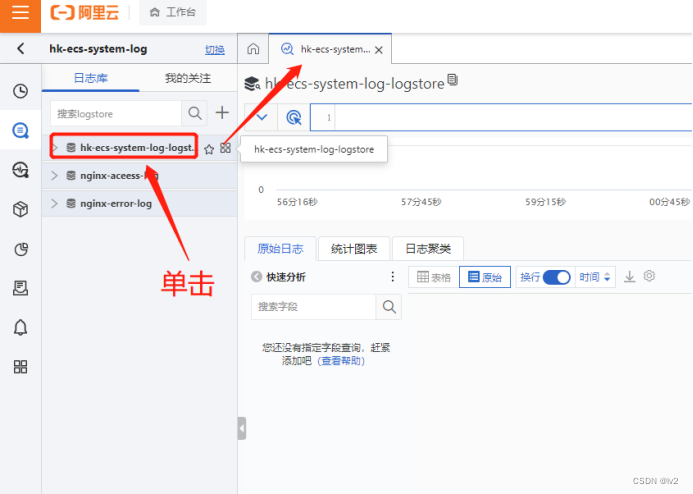The width and height of the screenshot is (693, 494).
Task: Star the hk-ecs-system-log-logstore row
Action: pyautogui.click(x=209, y=149)
